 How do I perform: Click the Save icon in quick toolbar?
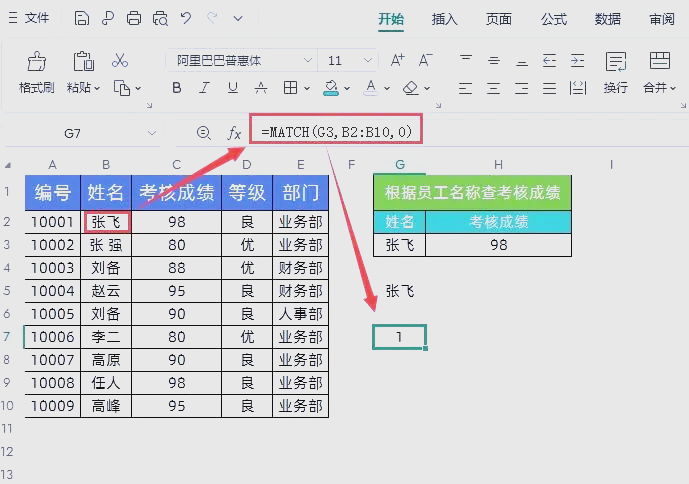point(81,18)
